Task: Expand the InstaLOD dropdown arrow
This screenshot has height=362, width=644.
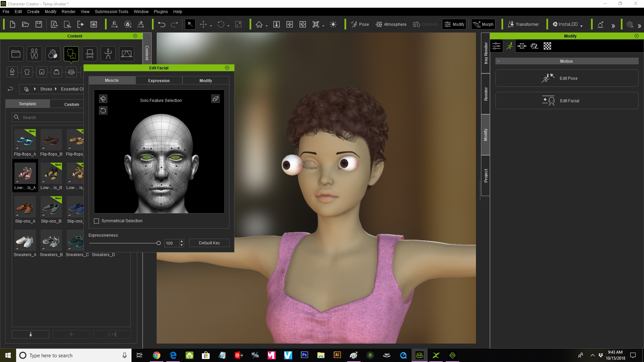Action: pyautogui.click(x=581, y=25)
